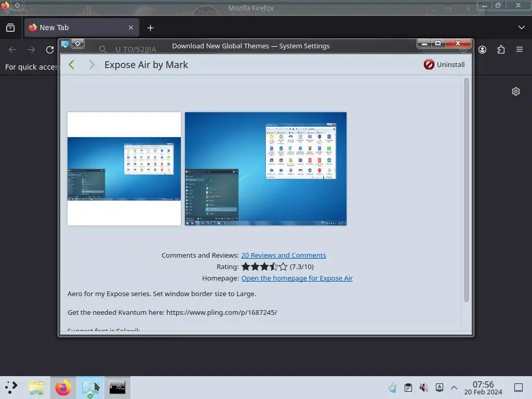View the first Expose Air preview thumbnail
The height and width of the screenshot is (399, 532).
tap(124, 169)
